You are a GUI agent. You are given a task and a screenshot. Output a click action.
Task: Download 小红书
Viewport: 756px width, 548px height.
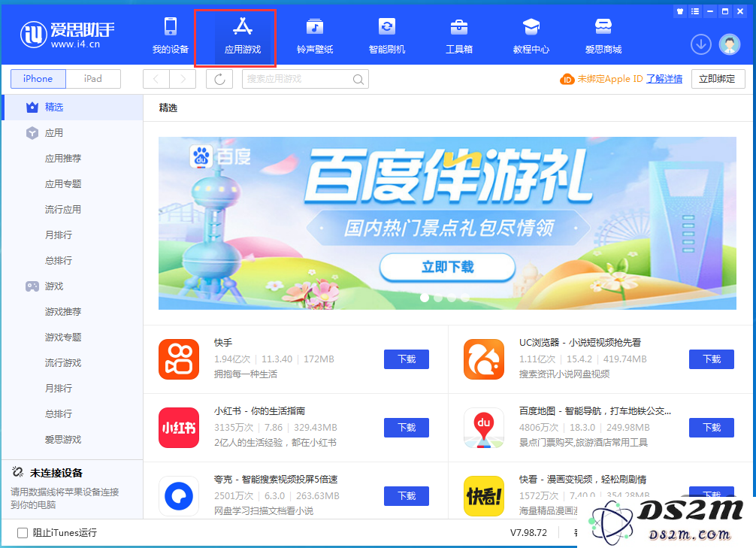[407, 428]
